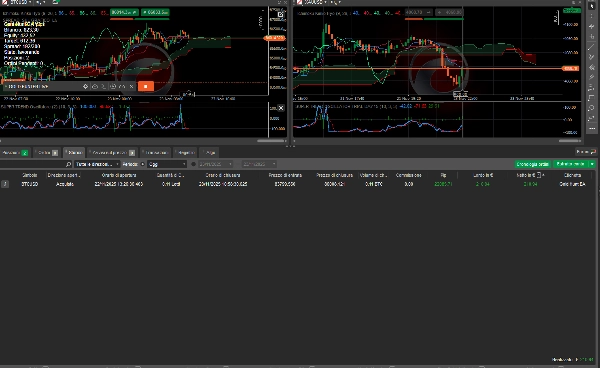Open the Tutte le direzioni dropdown
This screenshot has width=600, height=368.
pos(97,164)
